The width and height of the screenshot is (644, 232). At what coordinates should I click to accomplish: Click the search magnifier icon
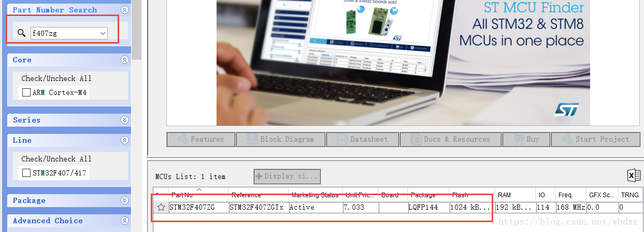[x=21, y=33]
